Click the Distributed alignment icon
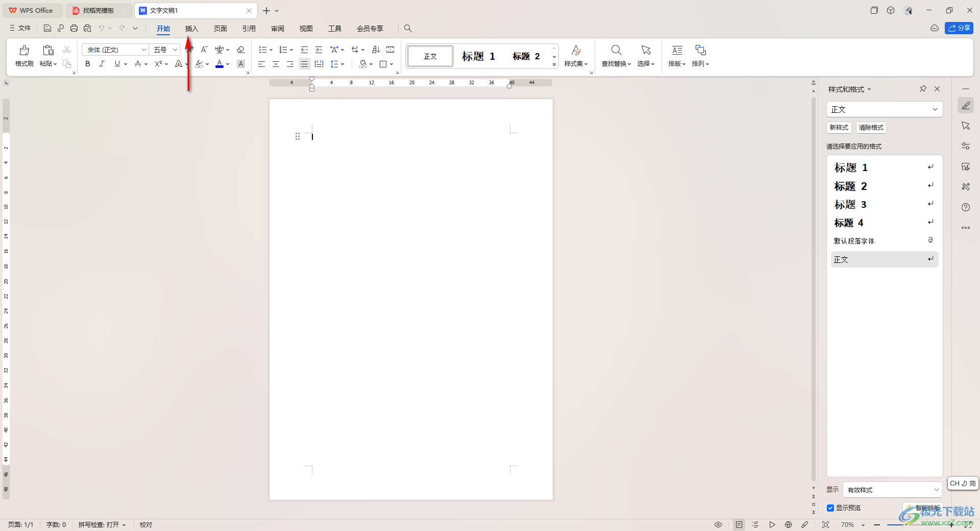980x531 pixels. pyautogui.click(x=319, y=64)
